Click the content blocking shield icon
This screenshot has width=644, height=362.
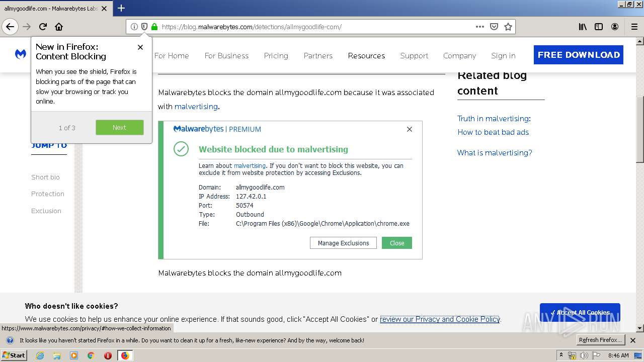tap(144, 27)
